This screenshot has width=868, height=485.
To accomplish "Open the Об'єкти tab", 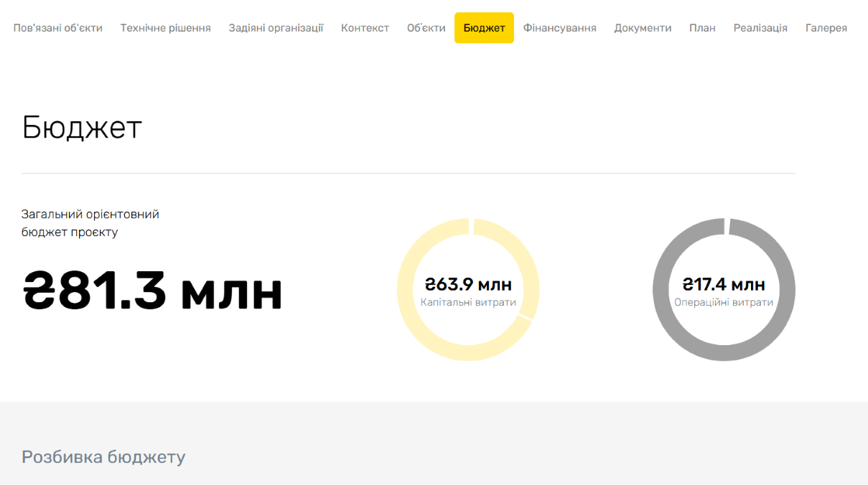I will click(426, 28).
